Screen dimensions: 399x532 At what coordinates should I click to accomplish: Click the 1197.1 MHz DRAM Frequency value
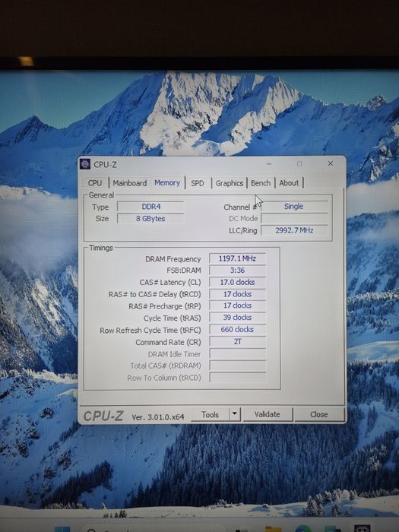(237, 258)
